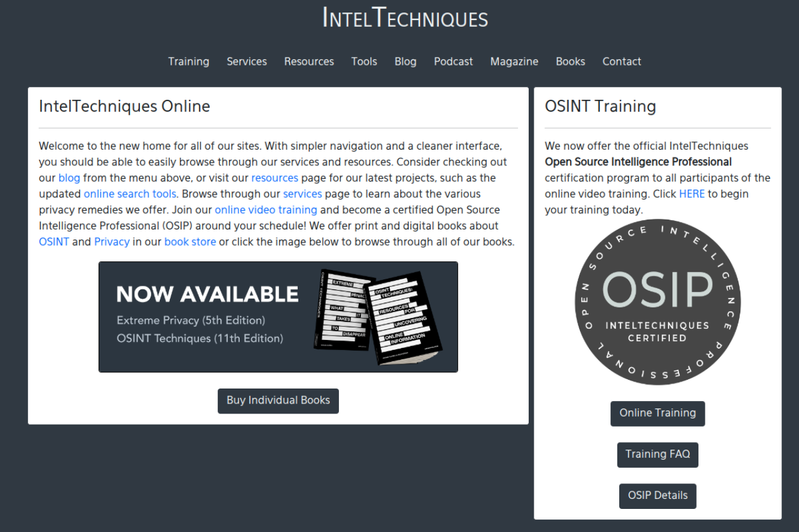Navigate to the Magazine section
Screen dimensions: 799x532
tap(514, 61)
